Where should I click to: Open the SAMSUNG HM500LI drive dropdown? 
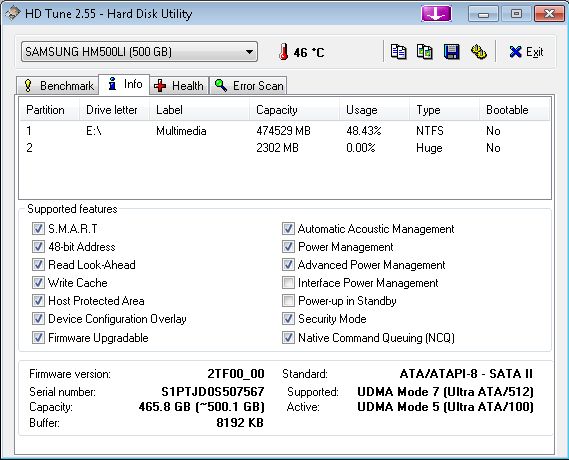pos(139,52)
